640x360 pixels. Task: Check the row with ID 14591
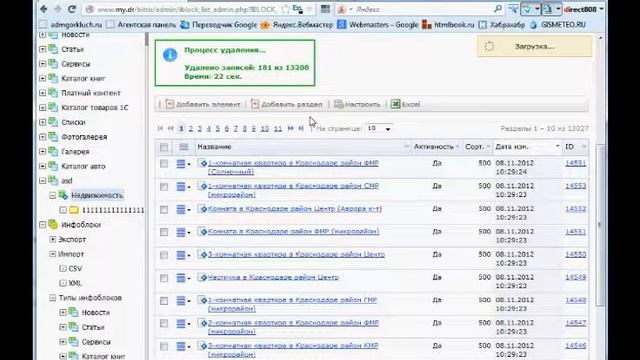[x=164, y=164]
